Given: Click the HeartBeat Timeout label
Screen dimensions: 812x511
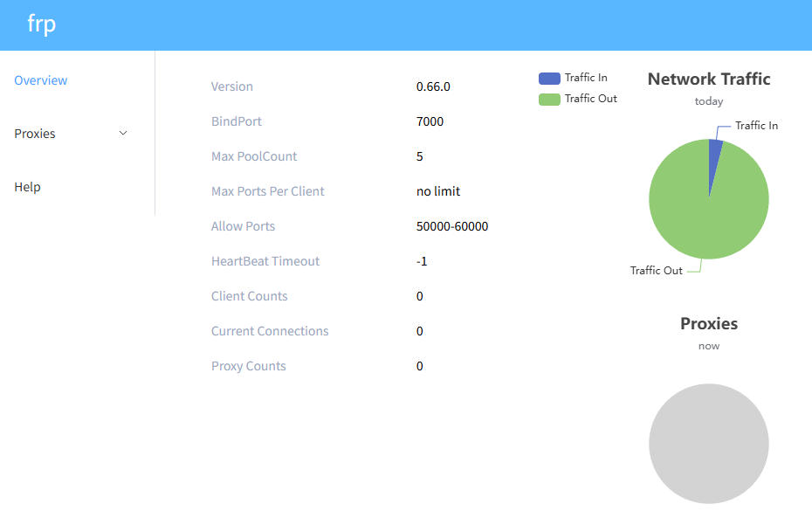Looking at the screenshot, I should (x=265, y=261).
